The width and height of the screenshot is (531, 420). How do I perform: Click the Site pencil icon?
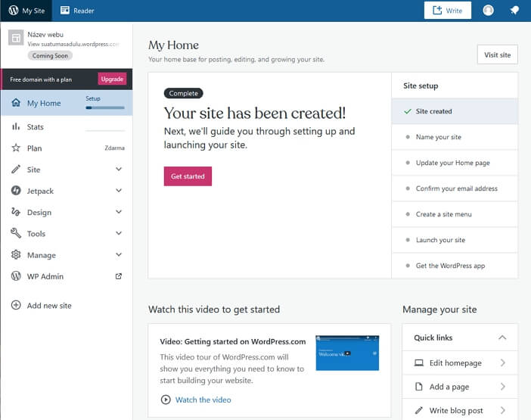16,170
